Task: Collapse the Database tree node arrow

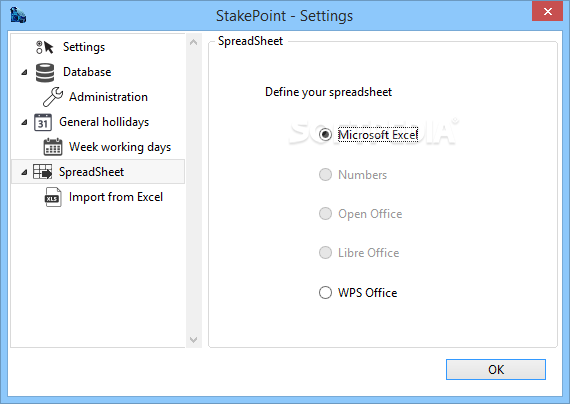Action: [24, 72]
